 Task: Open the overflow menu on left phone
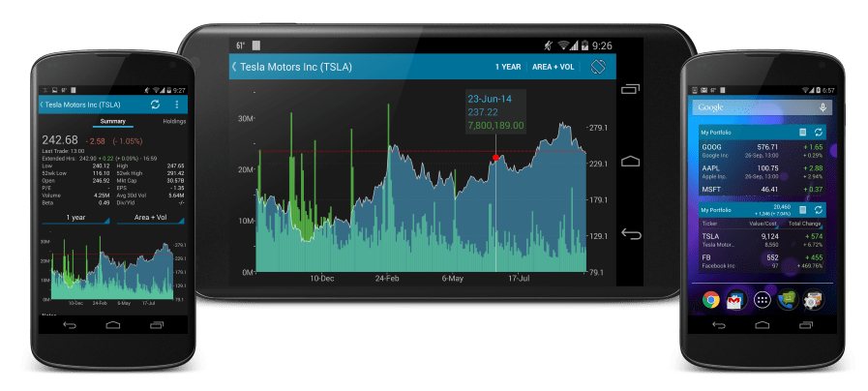coord(177,105)
